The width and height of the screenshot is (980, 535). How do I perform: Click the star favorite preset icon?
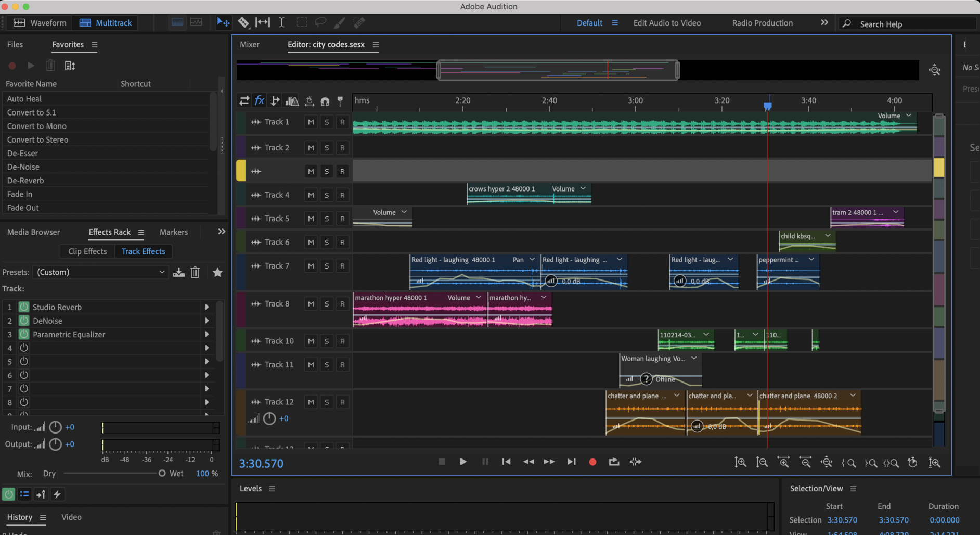click(217, 272)
